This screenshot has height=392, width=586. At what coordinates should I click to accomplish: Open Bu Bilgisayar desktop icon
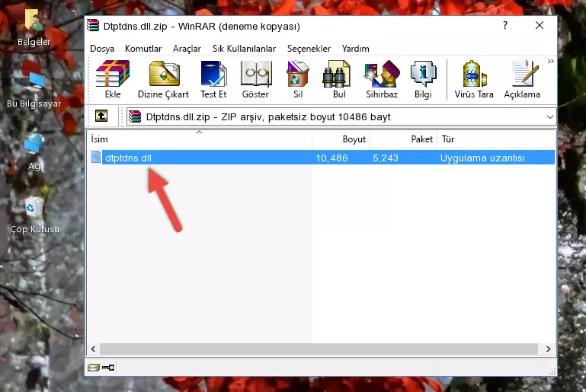pos(34,90)
